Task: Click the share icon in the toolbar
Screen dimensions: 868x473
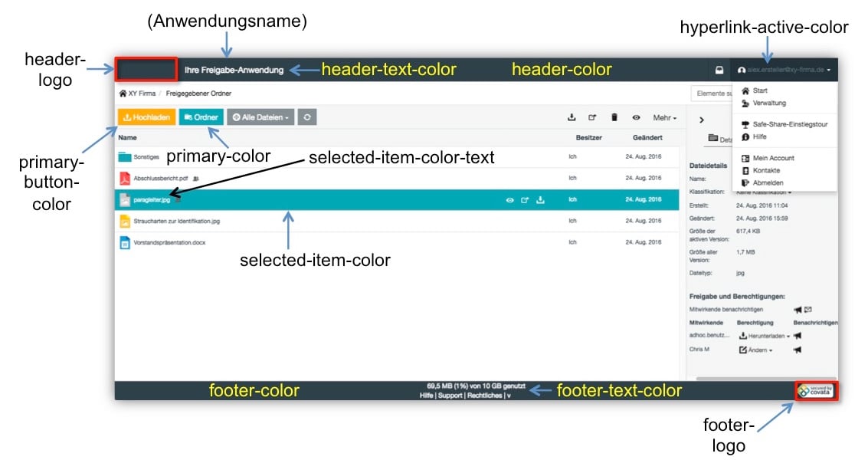Action: [592, 117]
